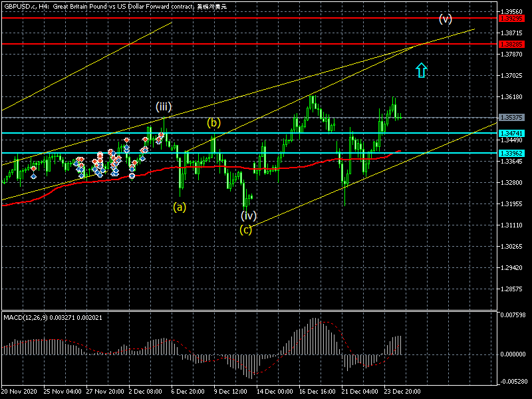532x399 pixels.
Task: Click the 1.37025 price axis value
Action: pyautogui.click(x=511, y=76)
